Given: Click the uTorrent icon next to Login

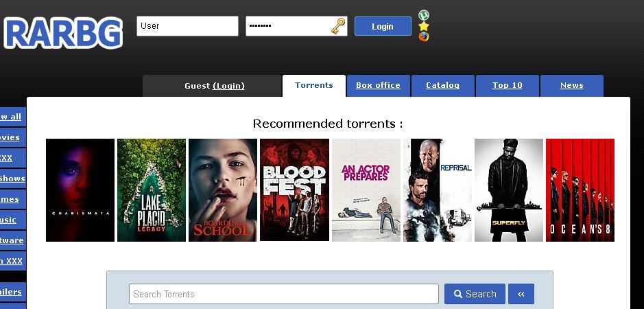Looking at the screenshot, I should [424, 15].
